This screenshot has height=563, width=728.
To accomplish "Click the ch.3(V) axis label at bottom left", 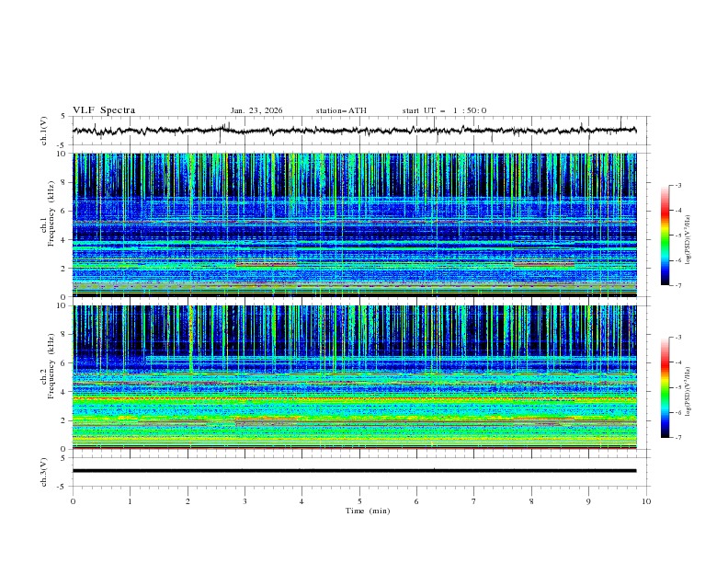I will point(46,471).
